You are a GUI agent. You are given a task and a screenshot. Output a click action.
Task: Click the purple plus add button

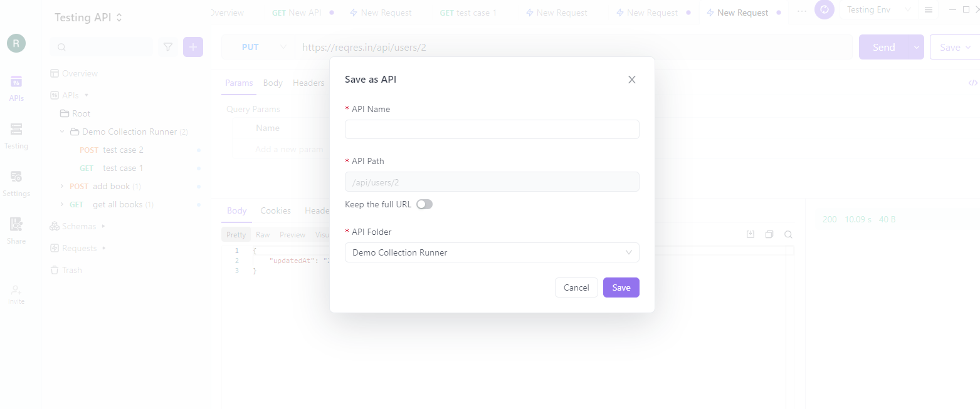point(192,47)
